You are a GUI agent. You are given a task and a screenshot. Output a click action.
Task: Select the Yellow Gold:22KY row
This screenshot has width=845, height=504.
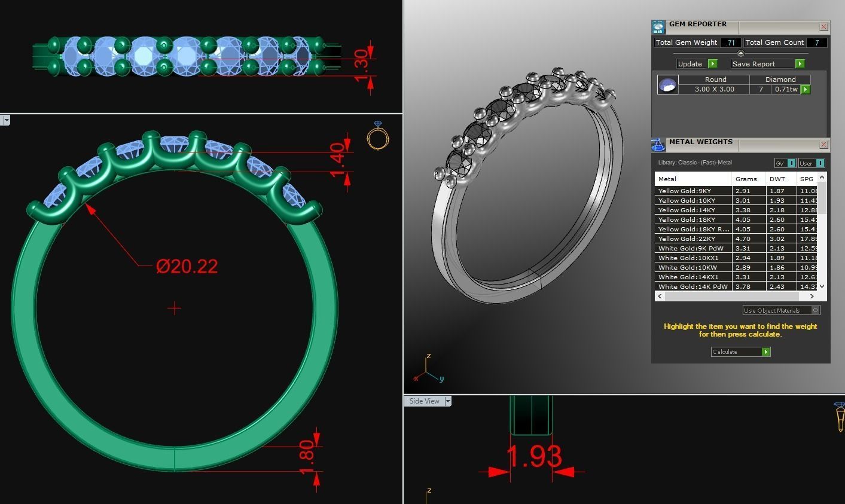point(736,239)
